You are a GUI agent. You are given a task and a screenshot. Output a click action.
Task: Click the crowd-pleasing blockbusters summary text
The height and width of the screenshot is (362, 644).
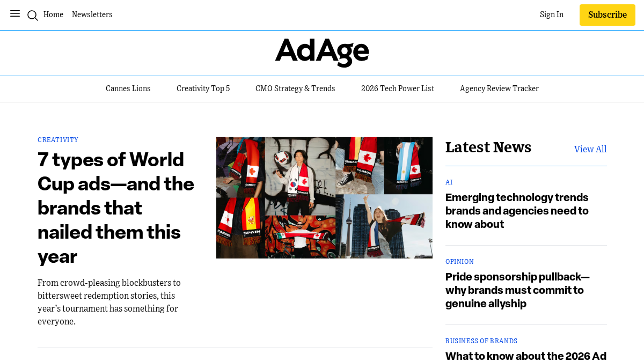click(x=109, y=302)
